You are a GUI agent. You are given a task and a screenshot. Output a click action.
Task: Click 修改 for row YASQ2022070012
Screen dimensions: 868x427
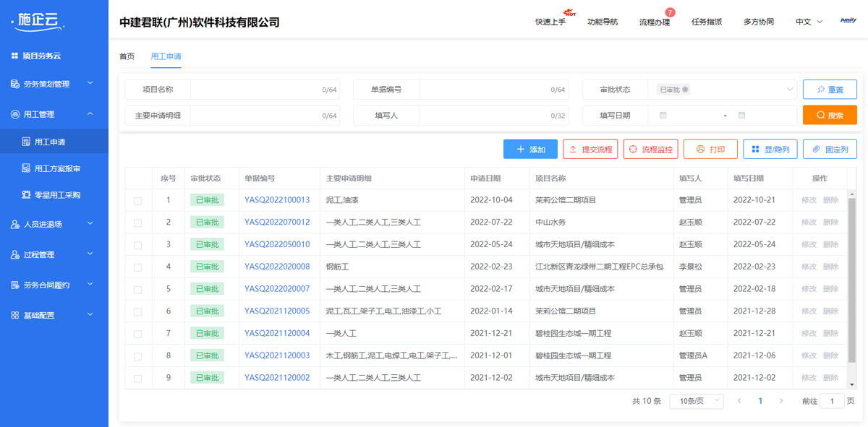pyautogui.click(x=809, y=223)
